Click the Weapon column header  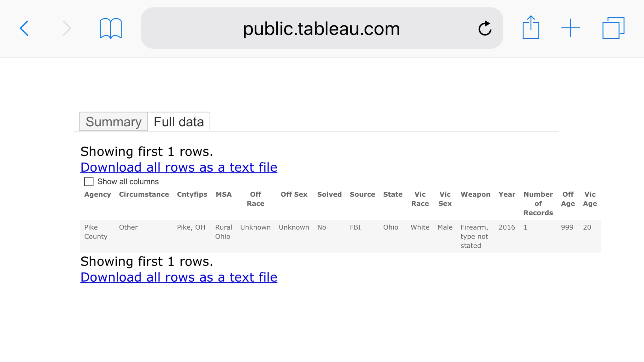pos(475,195)
